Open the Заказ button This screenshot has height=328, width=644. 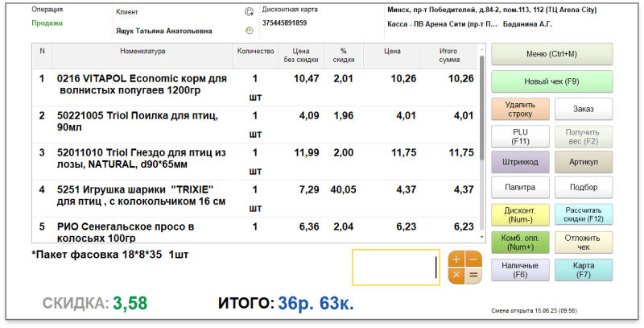[583, 109]
